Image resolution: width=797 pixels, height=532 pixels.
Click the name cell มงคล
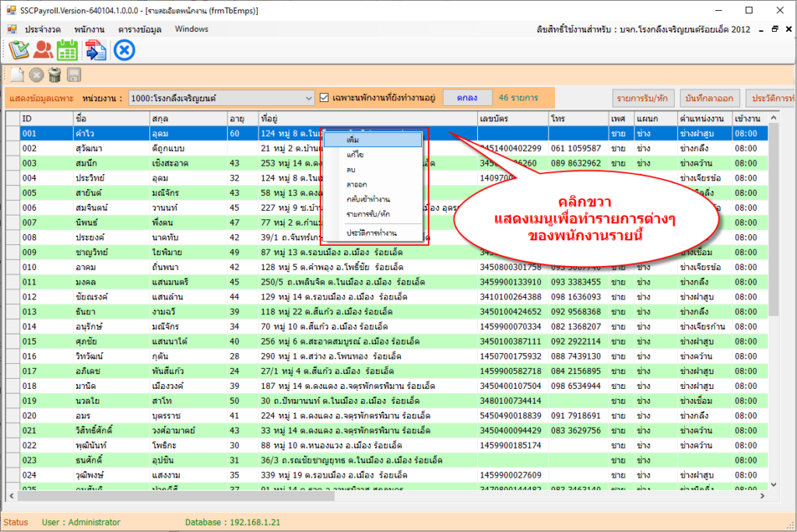point(111,282)
